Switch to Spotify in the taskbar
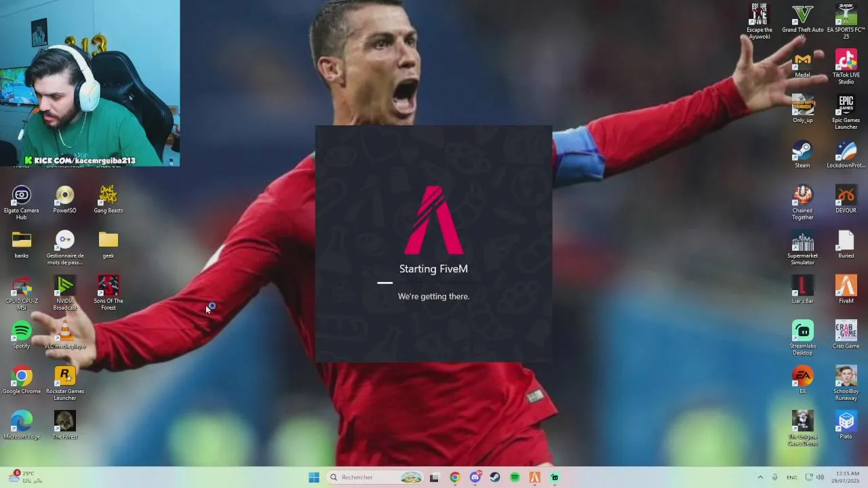Screen dimensions: 868x488 click(515, 477)
